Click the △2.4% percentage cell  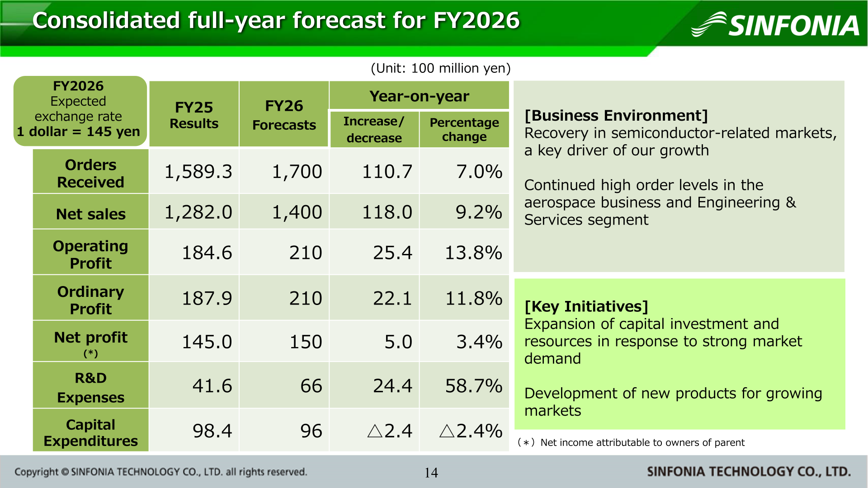471,431
